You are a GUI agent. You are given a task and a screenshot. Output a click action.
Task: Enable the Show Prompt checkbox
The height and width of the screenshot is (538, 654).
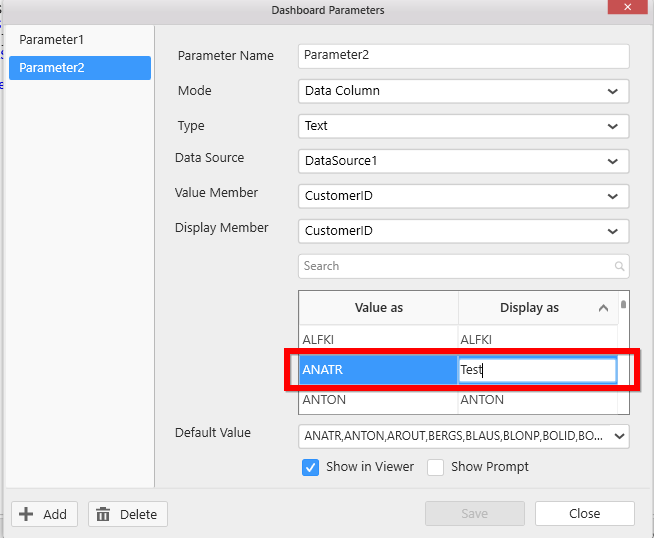click(435, 467)
